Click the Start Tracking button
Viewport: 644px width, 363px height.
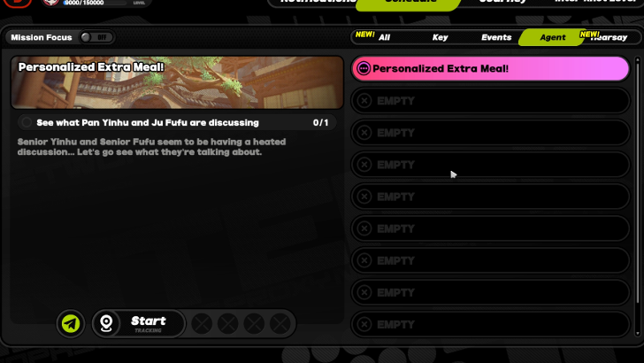pyautogui.click(x=139, y=324)
